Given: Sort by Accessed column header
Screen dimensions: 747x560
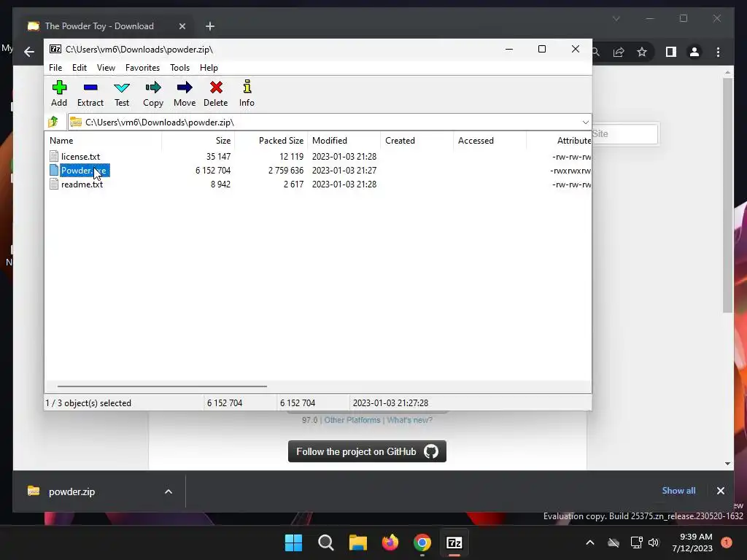Looking at the screenshot, I should coord(489,141).
